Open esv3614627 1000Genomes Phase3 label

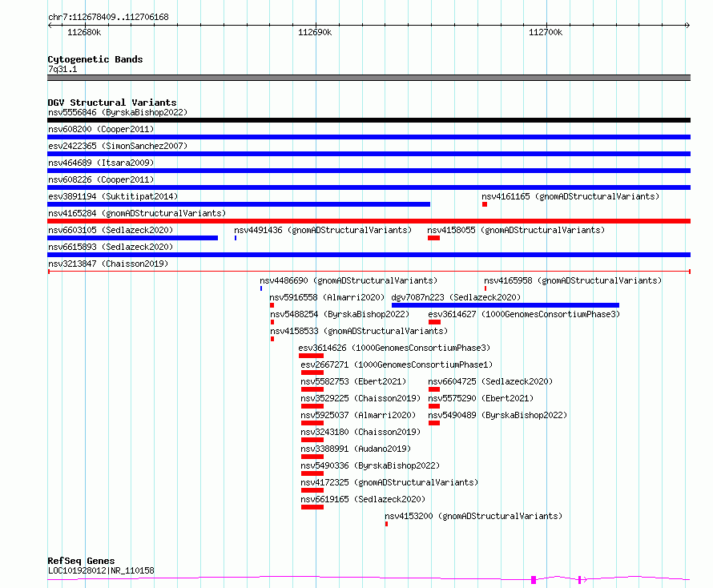tap(524, 314)
